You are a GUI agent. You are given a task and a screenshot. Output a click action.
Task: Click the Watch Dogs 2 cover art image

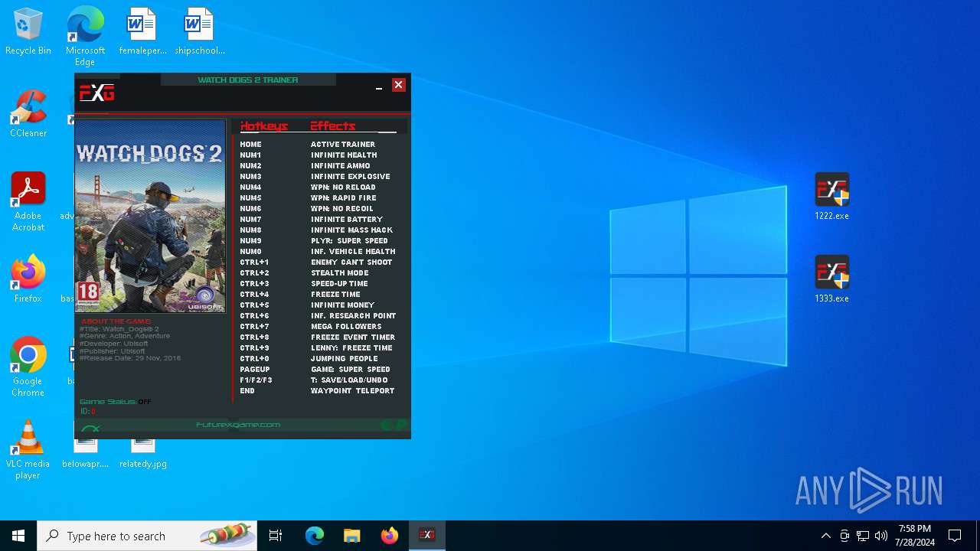pyautogui.click(x=150, y=216)
